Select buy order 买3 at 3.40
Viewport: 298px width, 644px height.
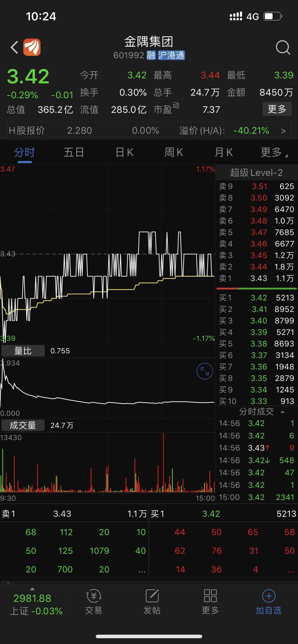tap(256, 321)
